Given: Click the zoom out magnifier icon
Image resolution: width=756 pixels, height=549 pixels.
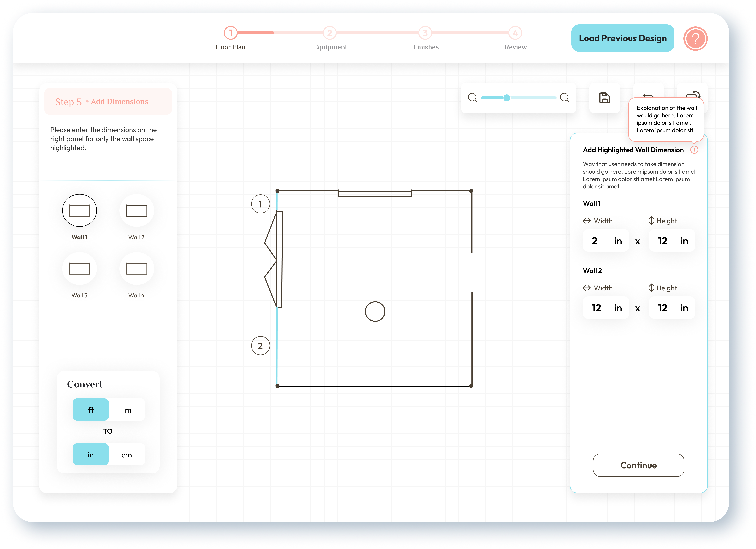Looking at the screenshot, I should 564,98.
